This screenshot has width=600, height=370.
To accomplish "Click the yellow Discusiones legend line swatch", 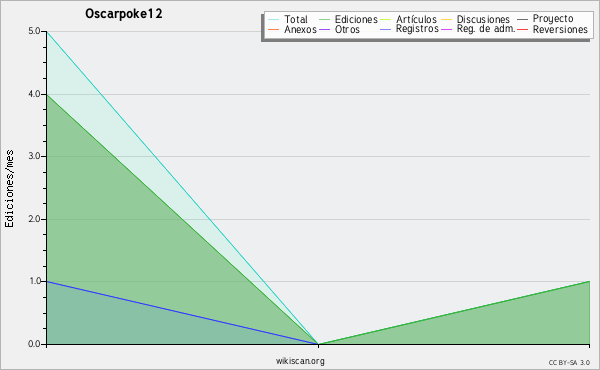I will pyautogui.click(x=447, y=19).
